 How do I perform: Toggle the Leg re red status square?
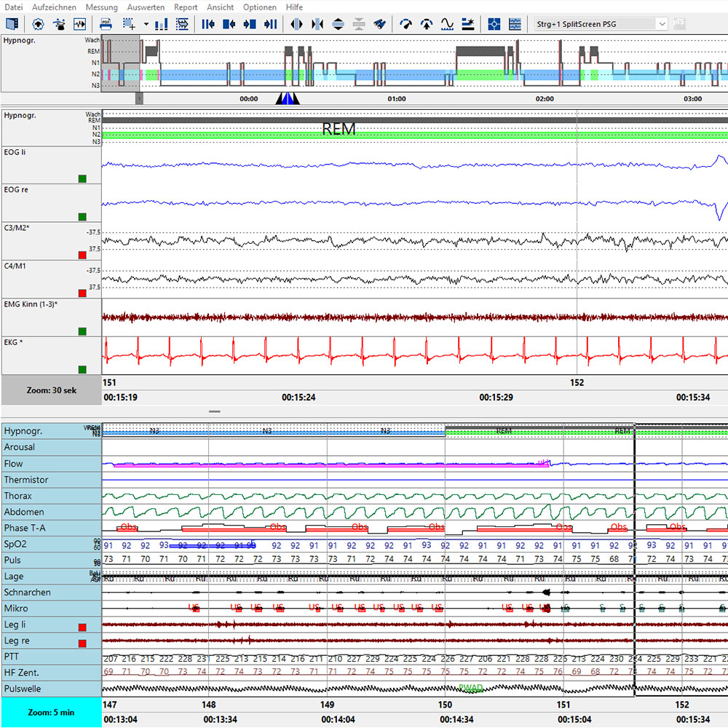(x=82, y=643)
